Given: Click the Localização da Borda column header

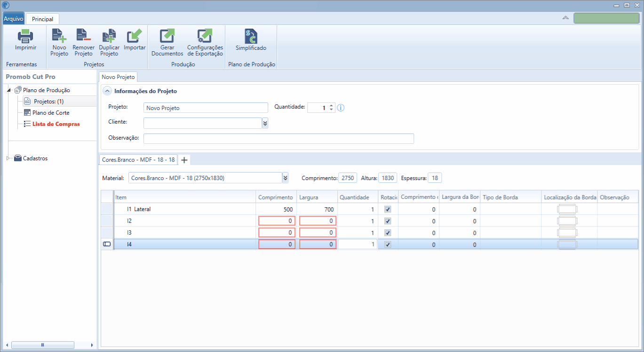Looking at the screenshot, I should pyautogui.click(x=569, y=197).
